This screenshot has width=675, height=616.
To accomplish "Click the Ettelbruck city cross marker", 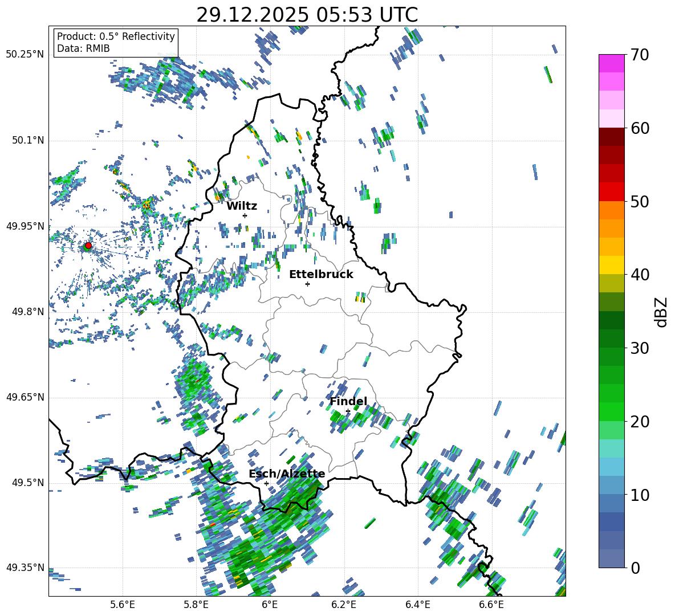I will (x=307, y=284).
